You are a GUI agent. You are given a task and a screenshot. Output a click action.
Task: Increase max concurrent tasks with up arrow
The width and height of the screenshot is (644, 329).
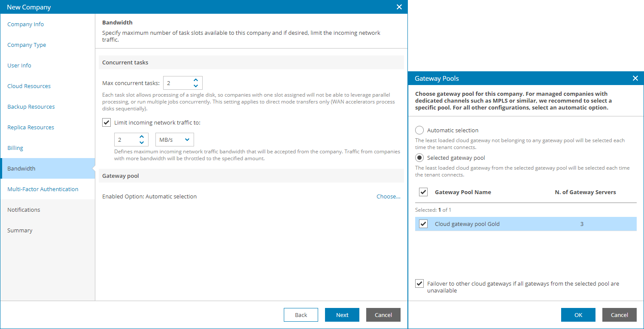[x=196, y=80]
